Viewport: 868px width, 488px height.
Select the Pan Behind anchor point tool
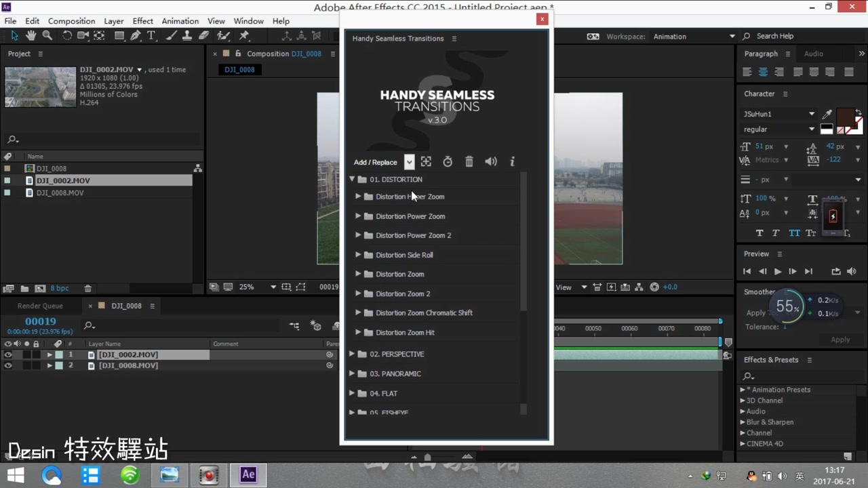coord(99,35)
